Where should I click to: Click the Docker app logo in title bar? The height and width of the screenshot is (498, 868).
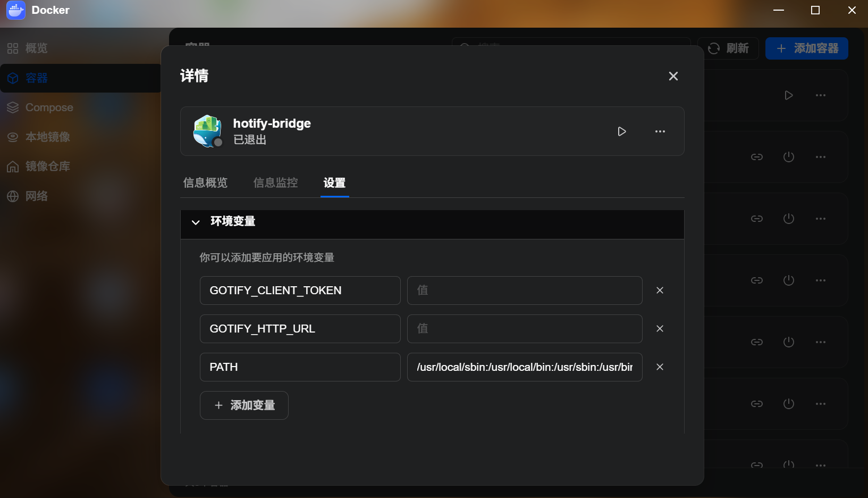pos(15,10)
